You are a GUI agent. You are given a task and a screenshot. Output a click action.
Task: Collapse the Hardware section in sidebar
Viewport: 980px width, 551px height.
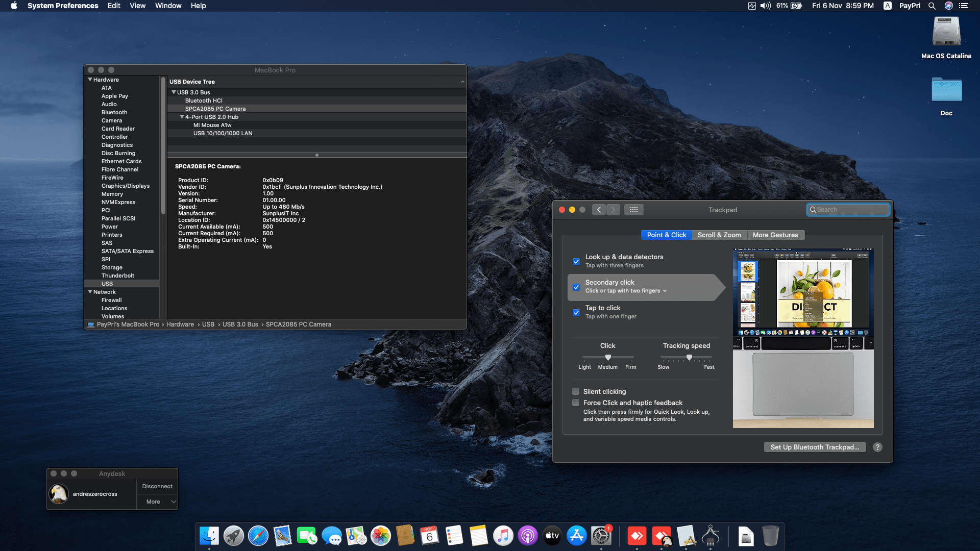coord(90,80)
